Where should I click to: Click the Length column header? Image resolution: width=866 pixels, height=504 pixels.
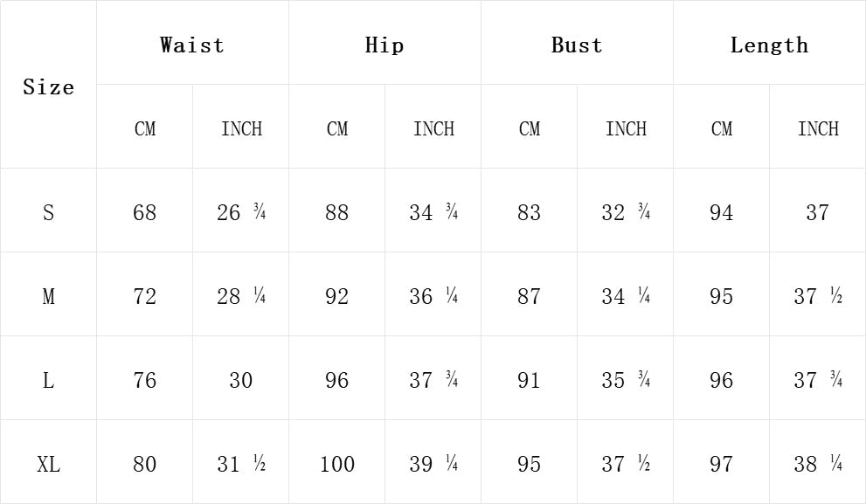click(769, 45)
